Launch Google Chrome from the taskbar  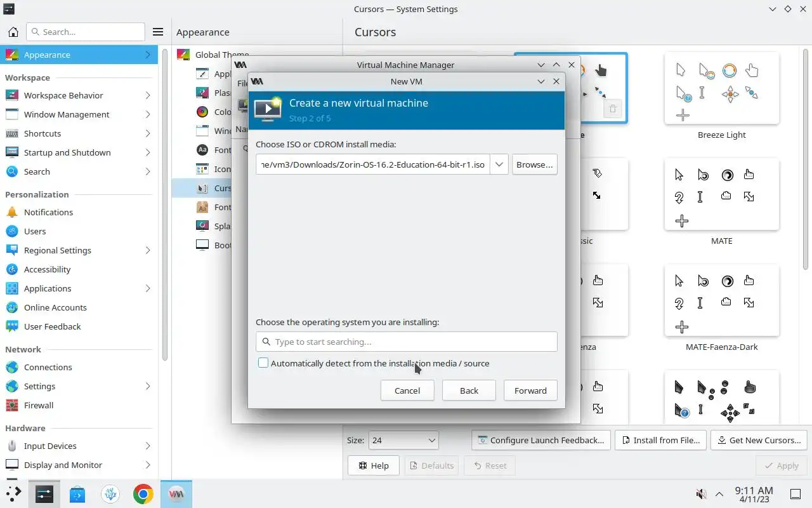(x=143, y=493)
